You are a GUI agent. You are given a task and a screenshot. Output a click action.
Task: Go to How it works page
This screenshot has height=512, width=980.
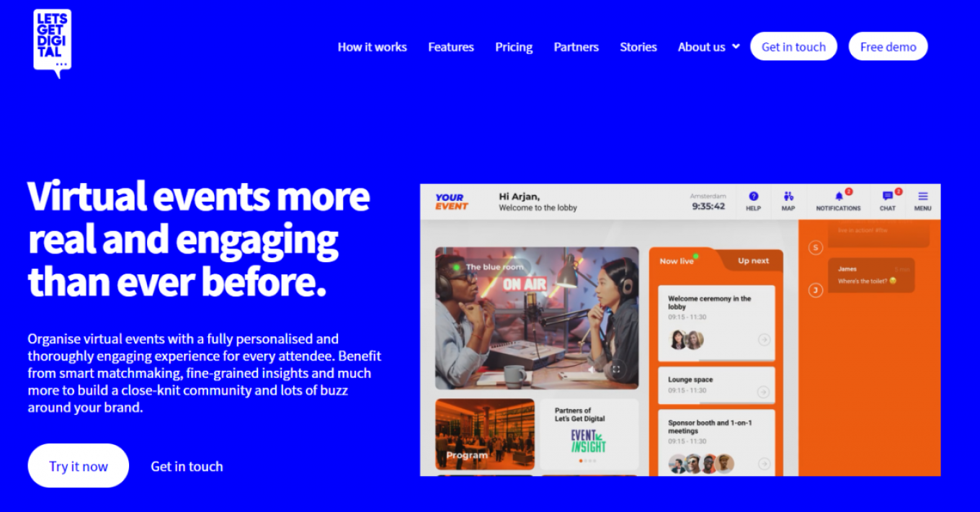(x=373, y=47)
